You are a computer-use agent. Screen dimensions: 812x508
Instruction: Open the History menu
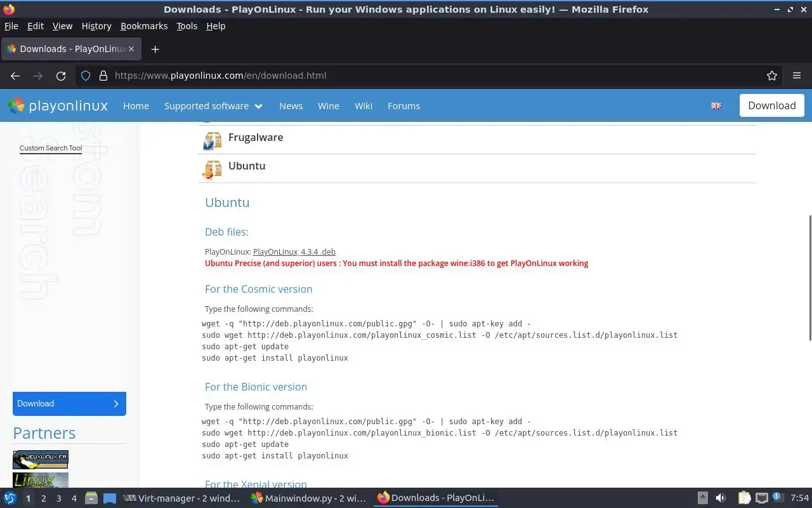(96, 26)
